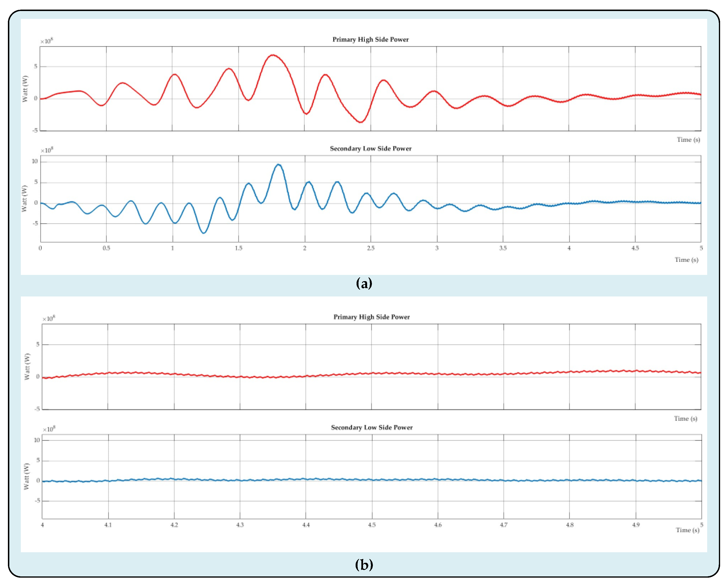Click x-axis tick label 1.5 in figure (a)
Viewport: 728px width, 586px height.
(x=238, y=248)
